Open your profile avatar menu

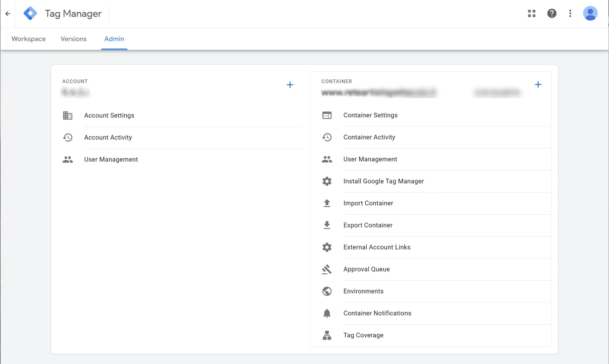590,13
